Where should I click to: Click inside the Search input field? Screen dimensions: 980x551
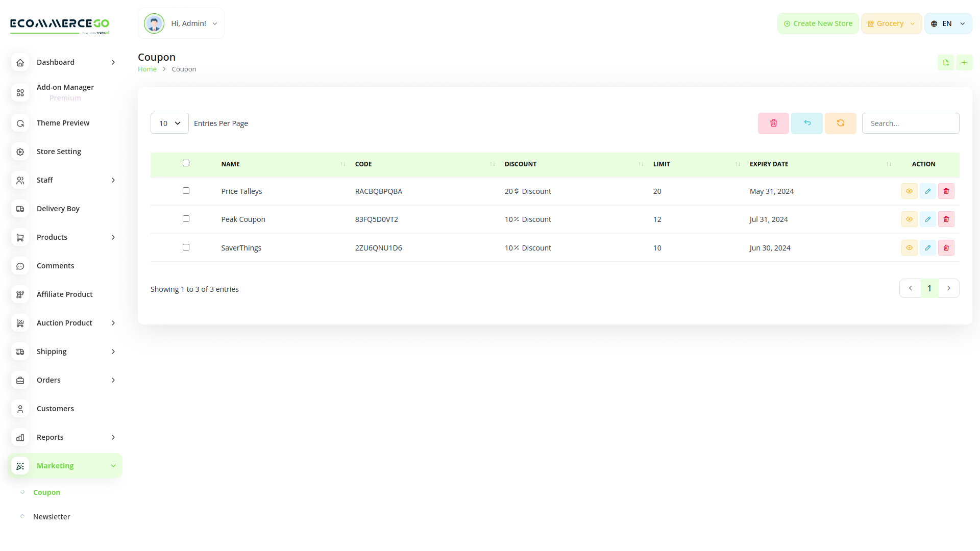(911, 123)
